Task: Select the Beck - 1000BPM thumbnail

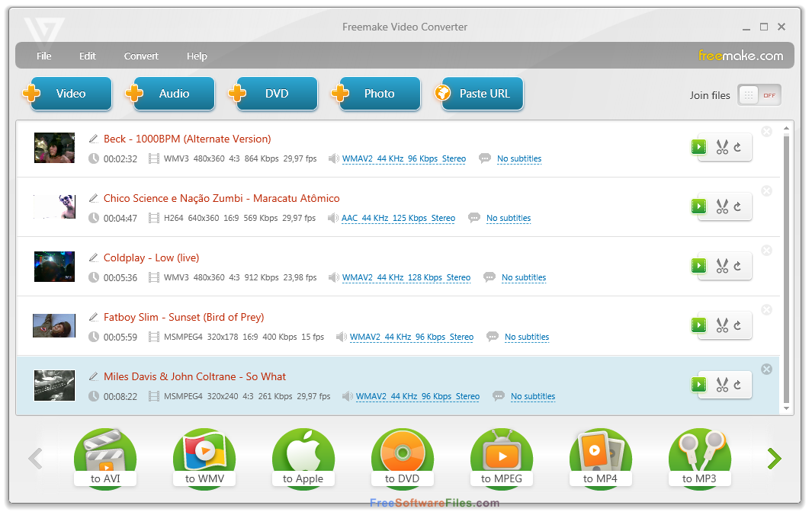Action: click(54, 148)
